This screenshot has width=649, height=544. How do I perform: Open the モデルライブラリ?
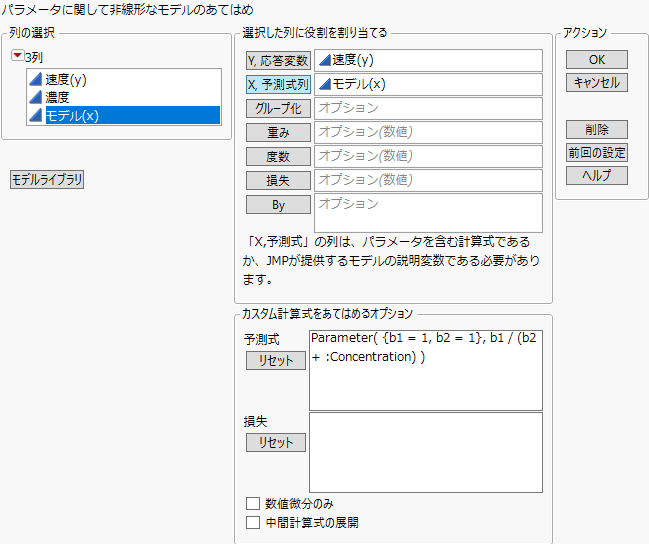pos(47,180)
